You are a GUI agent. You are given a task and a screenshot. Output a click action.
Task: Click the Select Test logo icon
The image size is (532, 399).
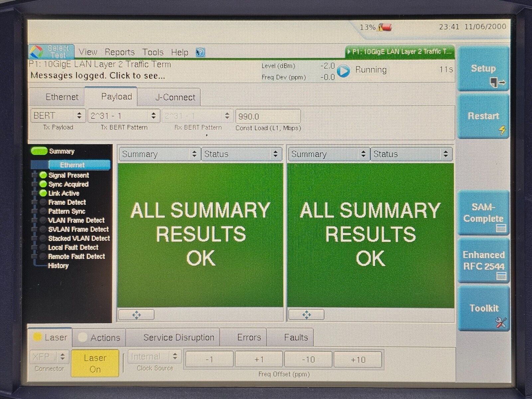pyautogui.click(x=37, y=52)
